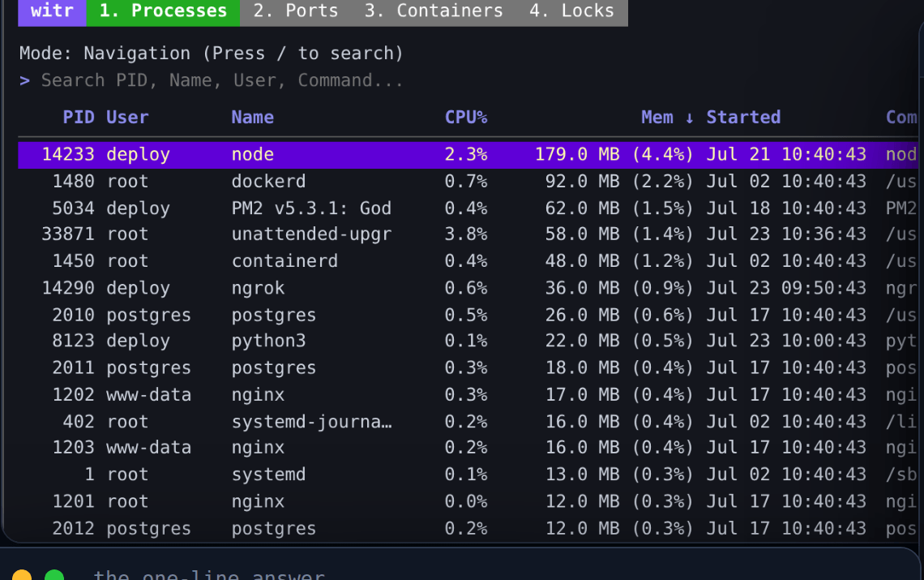This screenshot has width=924, height=580.
Task: Select the "Jul 18 10:40:43" start time
Action: click(786, 208)
